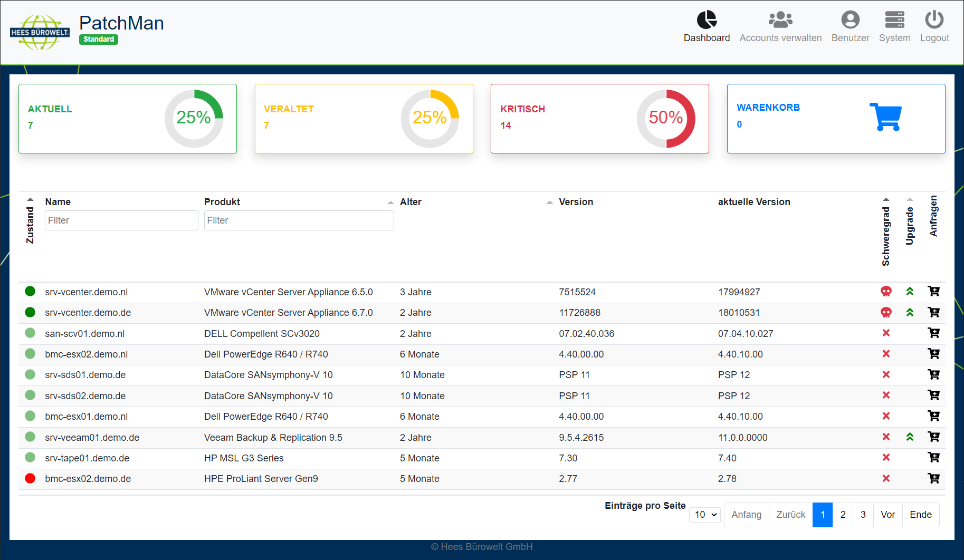Add srv-tape01.demo.de to cart
Image resolution: width=964 pixels, height=560 pixels.
pyautogui.click(x=933, y=458)
